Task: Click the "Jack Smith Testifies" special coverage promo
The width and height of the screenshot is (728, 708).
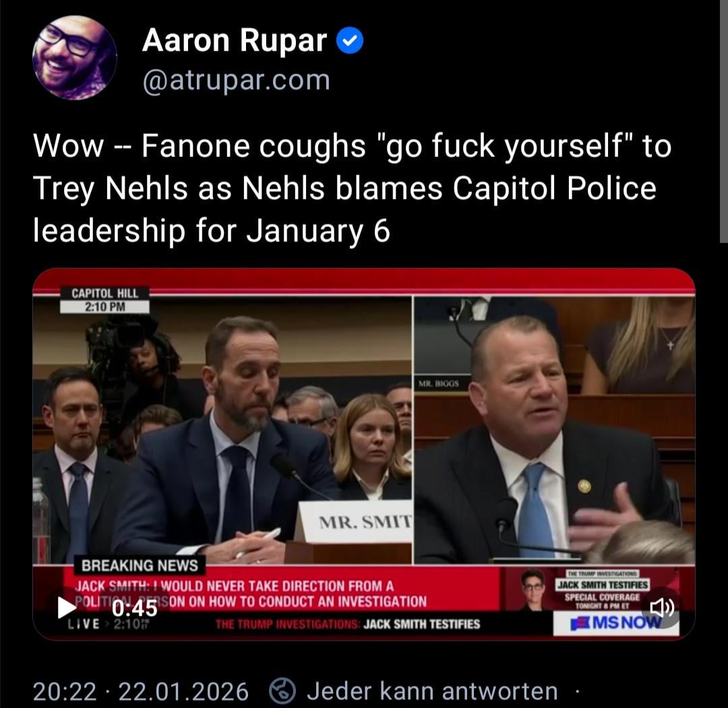Action: [602, 591]
